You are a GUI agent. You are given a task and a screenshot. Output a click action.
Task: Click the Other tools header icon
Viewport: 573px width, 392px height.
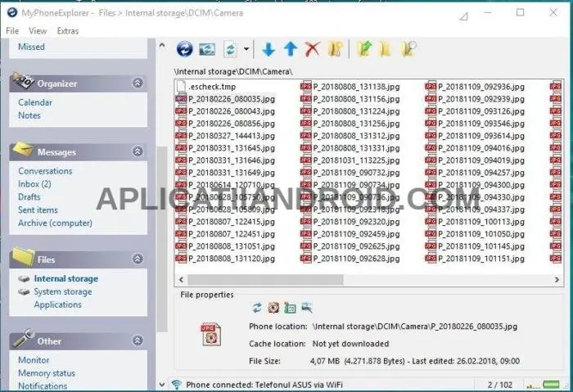pos(24,337)
